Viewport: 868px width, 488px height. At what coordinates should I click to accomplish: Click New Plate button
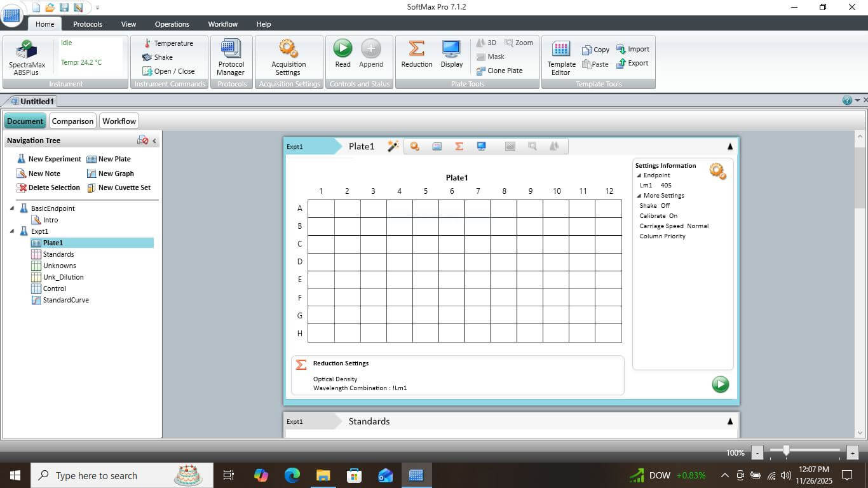pos(109,159)
